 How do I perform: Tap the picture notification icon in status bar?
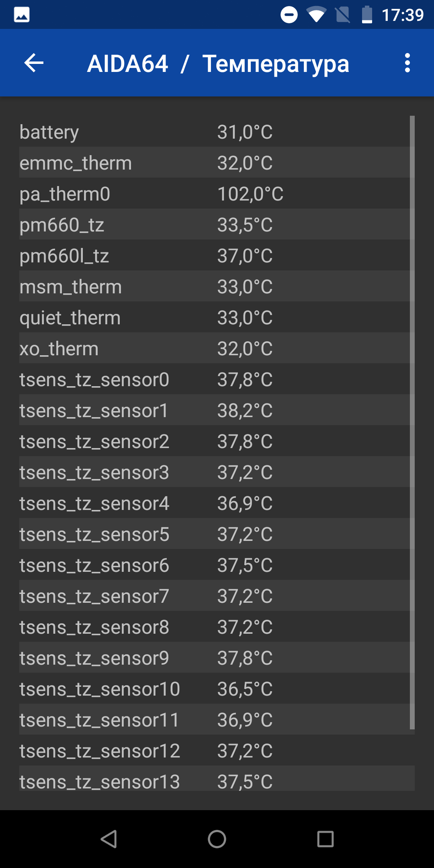pos(22,15)
